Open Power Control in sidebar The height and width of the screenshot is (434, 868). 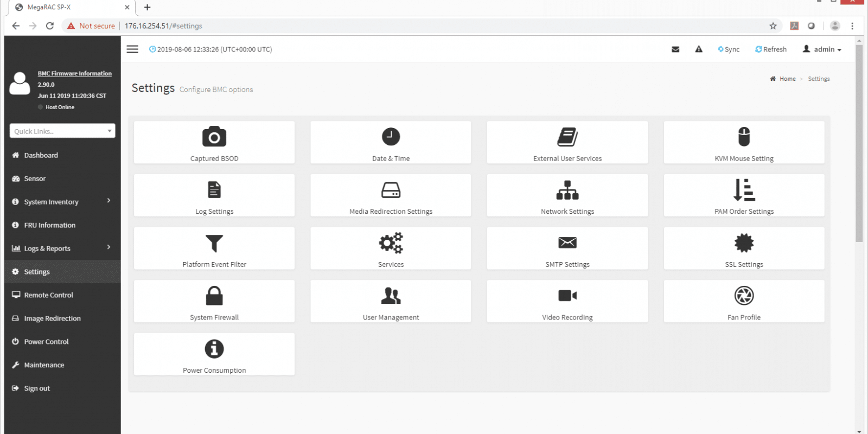[62, 342]
